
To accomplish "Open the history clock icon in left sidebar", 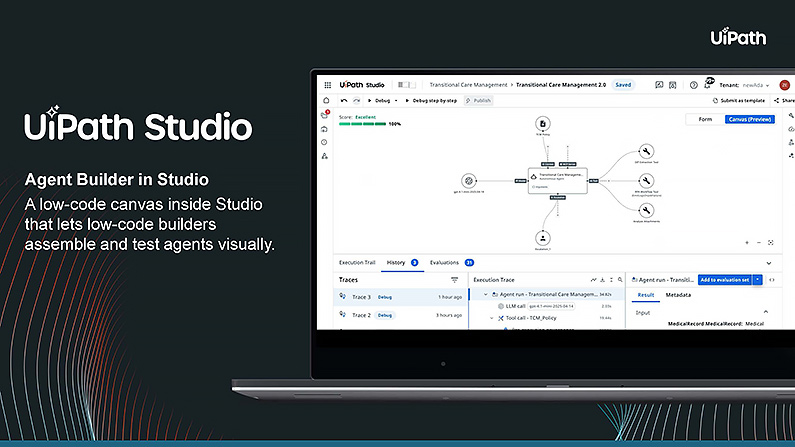I will click(x=324, y=142).
